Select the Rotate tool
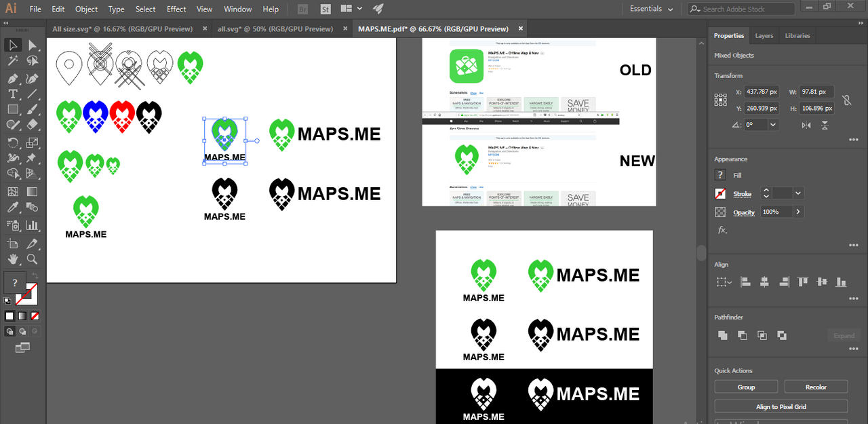This screenshot has width=868, height=424. pos(12,142)
